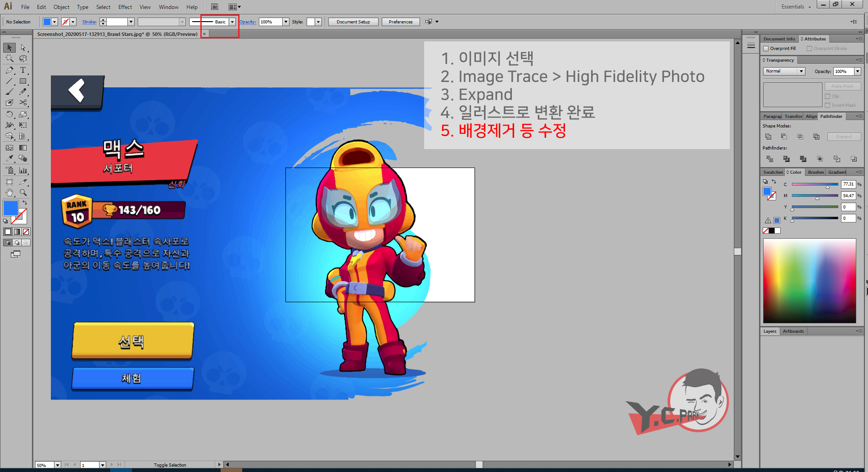This screenshot has width=868, height=472.
Task: Enable Draw Normal mode
Action: pyautogui.click(x=8, y=243)
